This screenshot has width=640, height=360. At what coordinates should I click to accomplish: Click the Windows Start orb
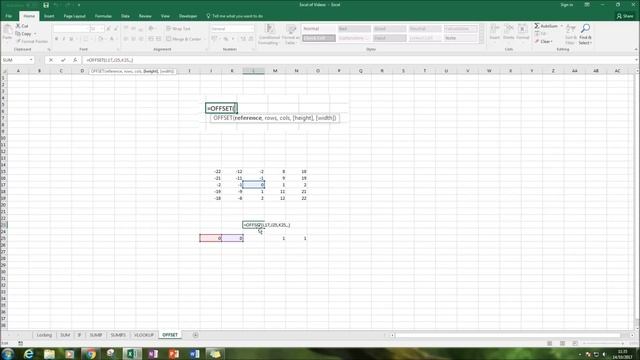(7, 353)
